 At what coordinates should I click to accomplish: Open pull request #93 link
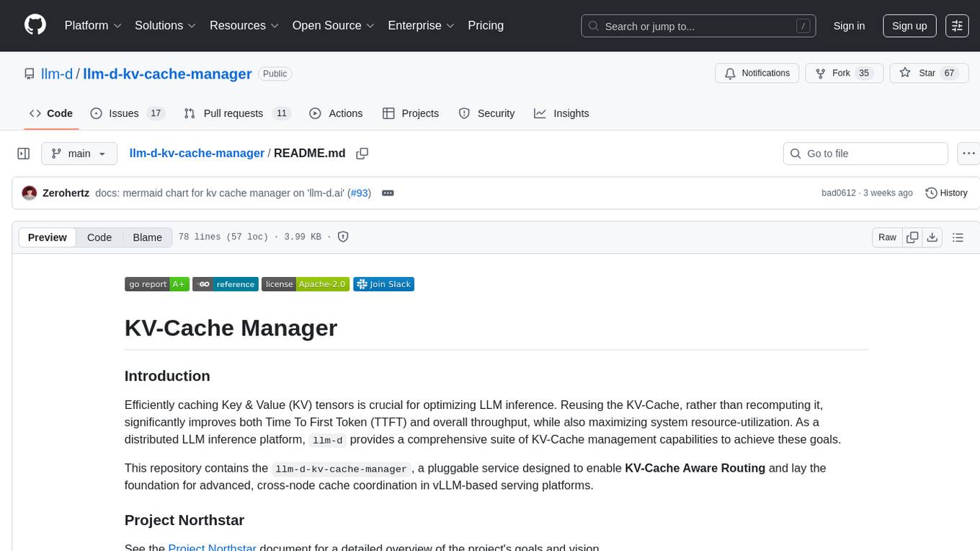(x=359, y=193)
